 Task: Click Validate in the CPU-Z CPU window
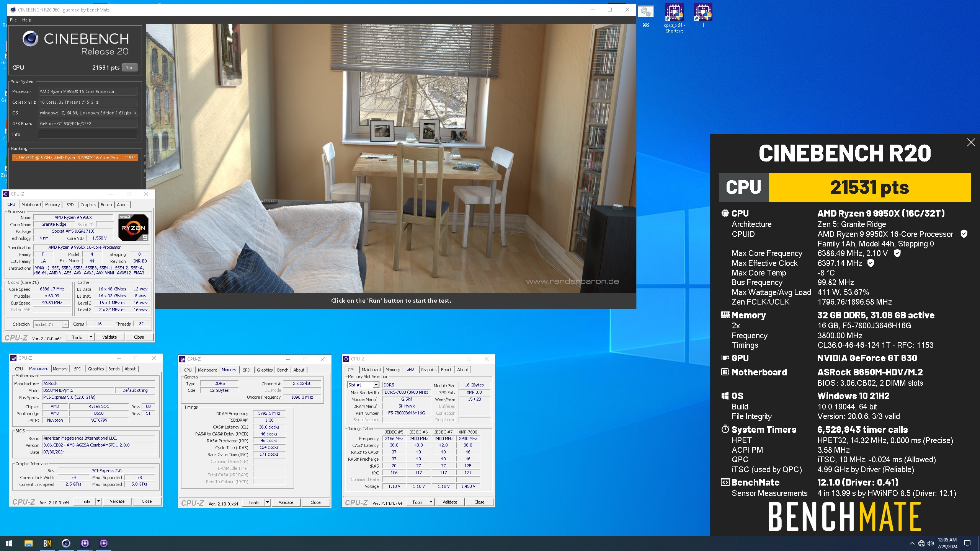[109, 337]
